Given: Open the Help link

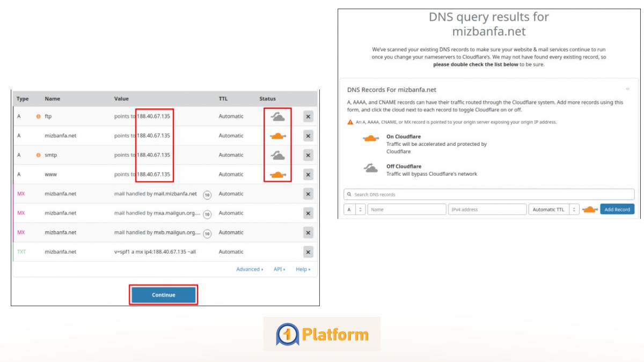Looking at the screenshot, I should (x=302, y=269).
